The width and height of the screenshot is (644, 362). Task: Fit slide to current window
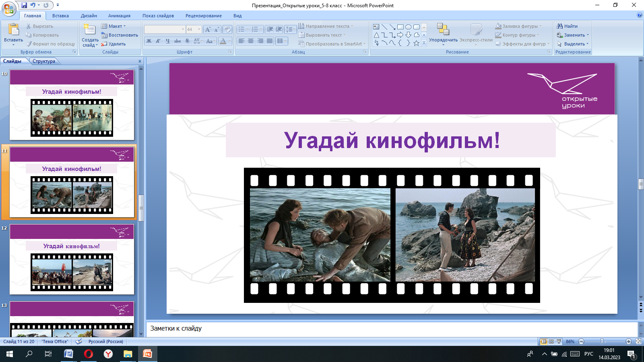click(638, 341)
